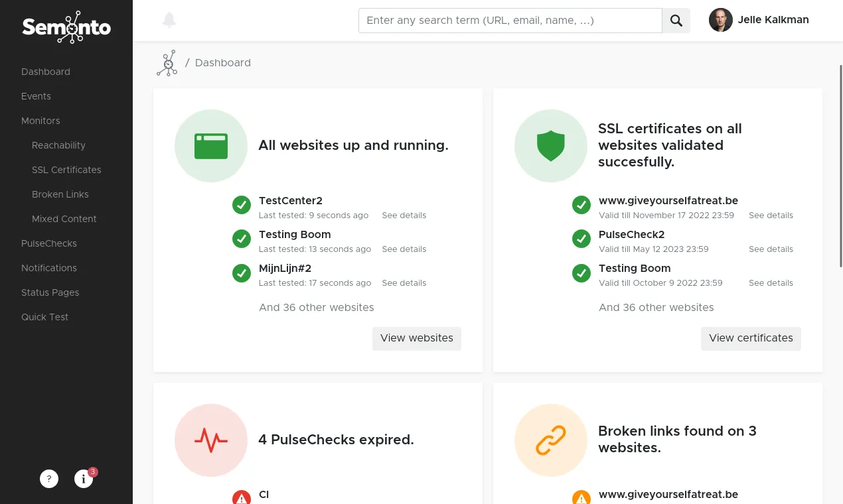Viewport: 843px width, 504px height.
Task: Open Broken Links under Monitors
Action: [60, 194]
